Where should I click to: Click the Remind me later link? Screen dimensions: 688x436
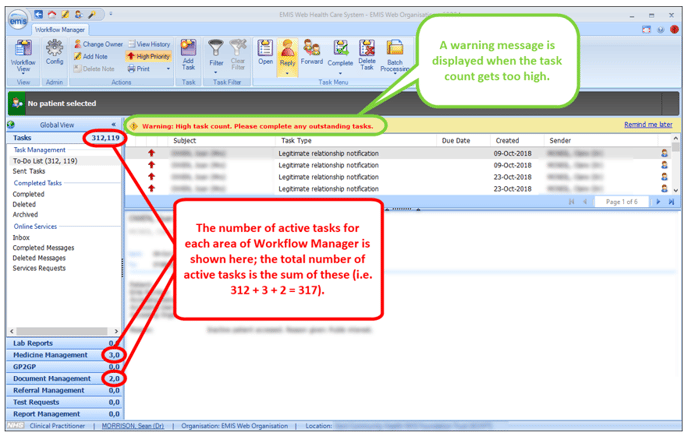(x=648, y=125)
